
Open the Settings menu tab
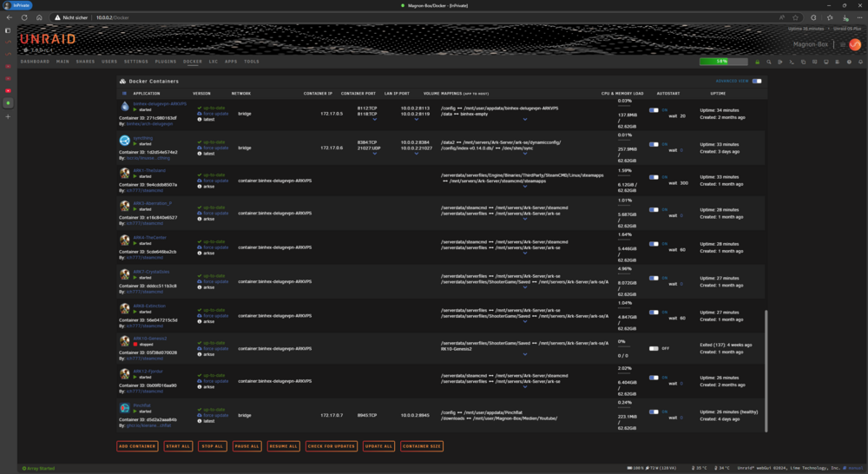click(136, 62)
